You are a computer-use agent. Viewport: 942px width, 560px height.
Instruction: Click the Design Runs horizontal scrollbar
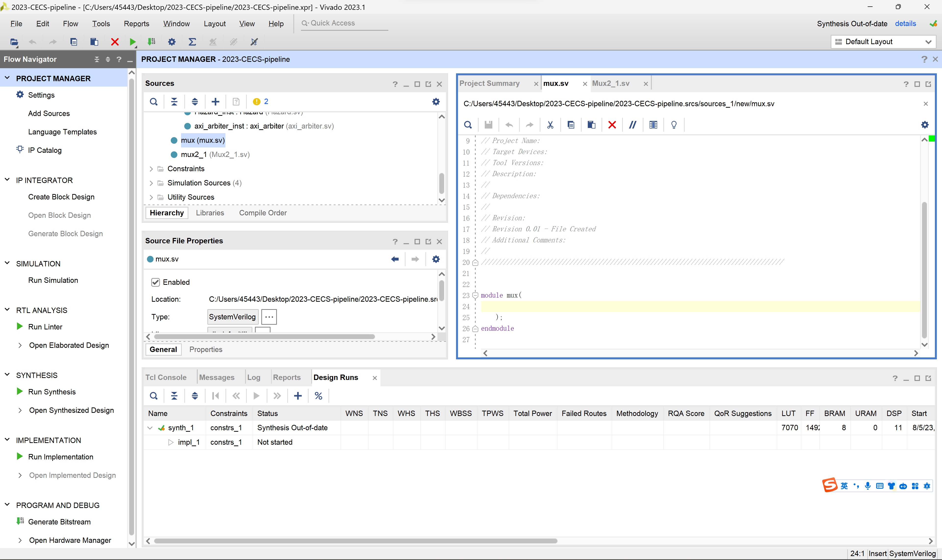pos(355,541)
